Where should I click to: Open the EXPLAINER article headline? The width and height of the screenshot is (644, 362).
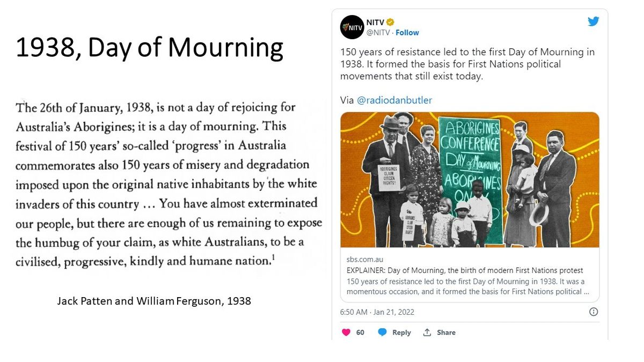[465, 270]
